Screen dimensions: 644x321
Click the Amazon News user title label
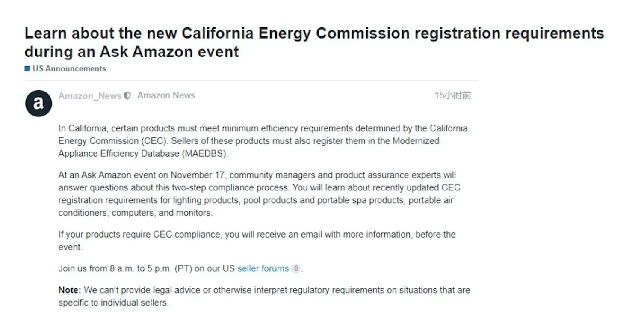pos(166,95)
